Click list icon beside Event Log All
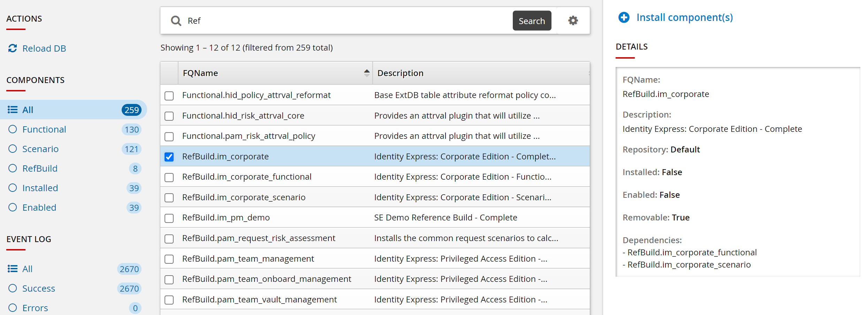 click(13, 269)
